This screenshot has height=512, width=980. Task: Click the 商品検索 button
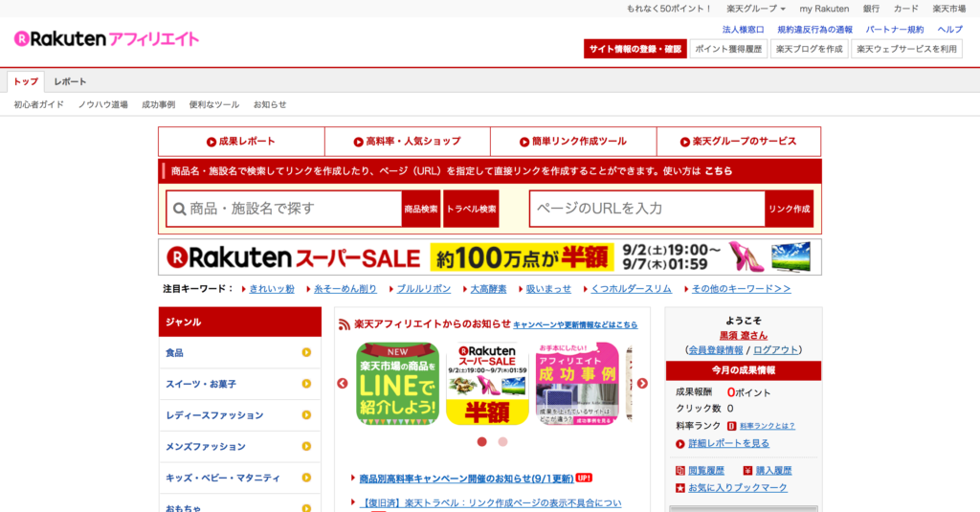tap(421, 209)
